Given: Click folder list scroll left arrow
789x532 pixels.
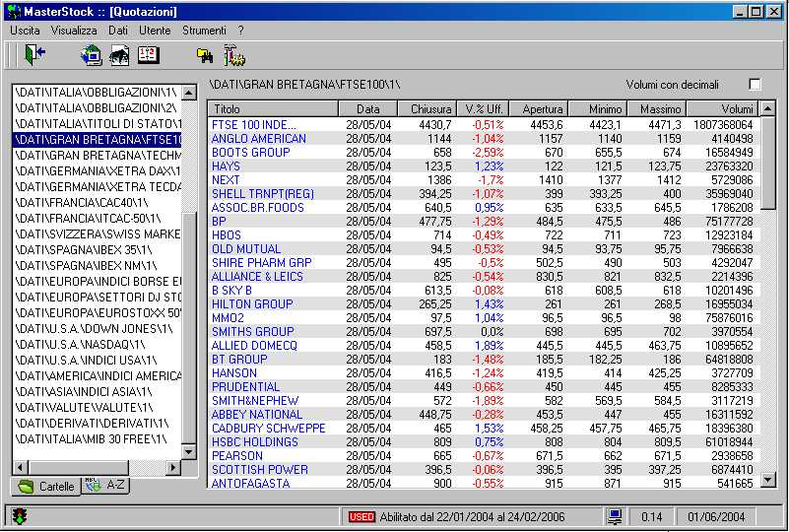Looking at the screenshot, I should [20, 468].
